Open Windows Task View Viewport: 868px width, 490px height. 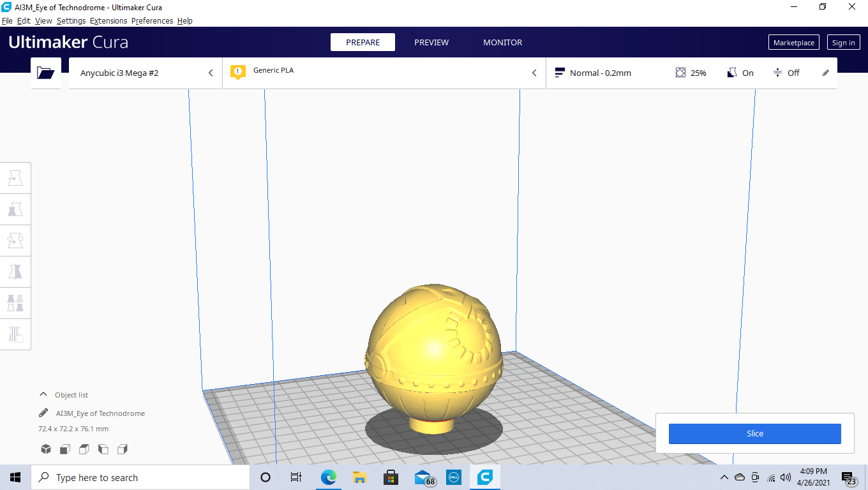[x=296, y=477]
